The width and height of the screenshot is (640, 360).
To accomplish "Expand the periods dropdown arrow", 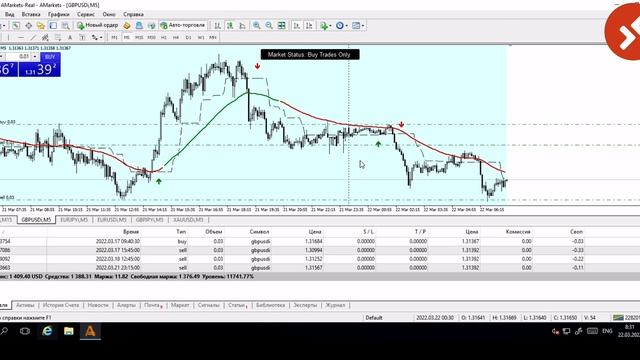I will [x=347, y=26].
